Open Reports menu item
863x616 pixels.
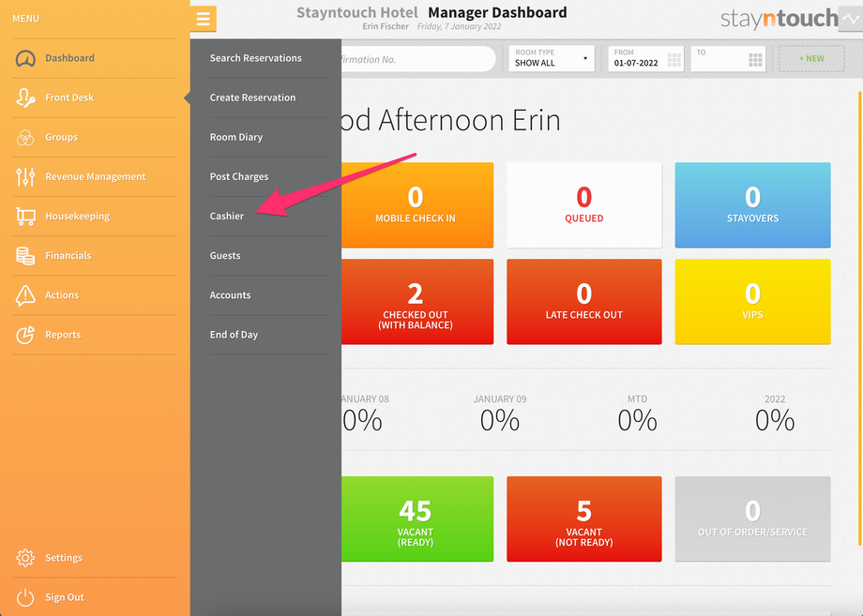(63, 335)
